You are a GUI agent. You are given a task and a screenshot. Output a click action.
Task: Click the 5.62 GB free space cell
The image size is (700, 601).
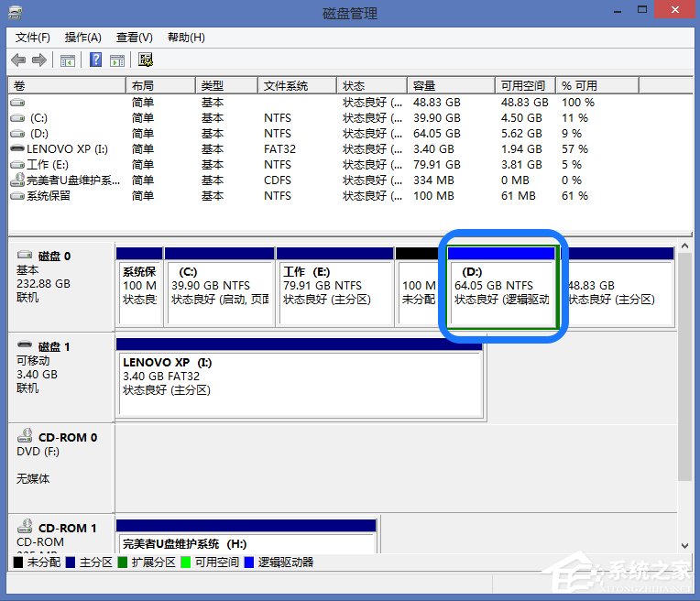521,134
